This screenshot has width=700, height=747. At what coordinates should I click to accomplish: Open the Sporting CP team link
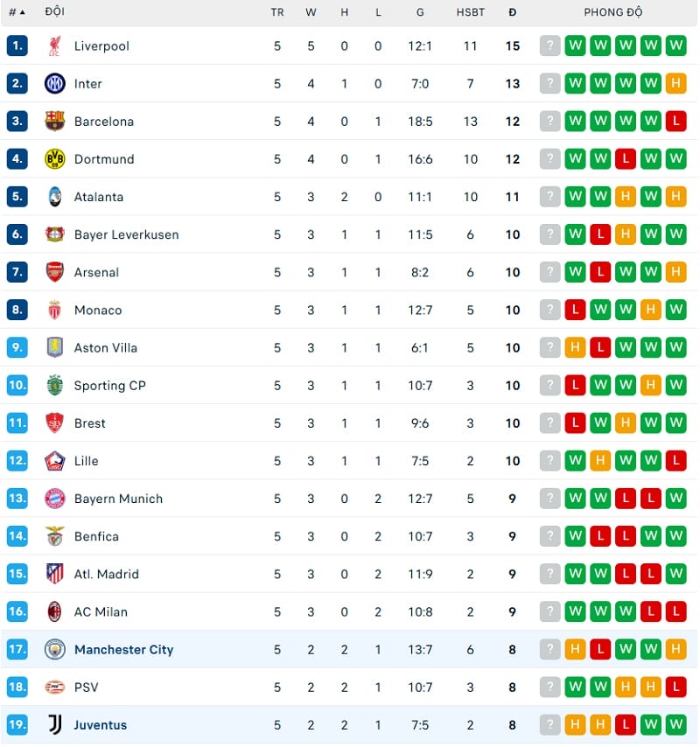click(110, 386)
